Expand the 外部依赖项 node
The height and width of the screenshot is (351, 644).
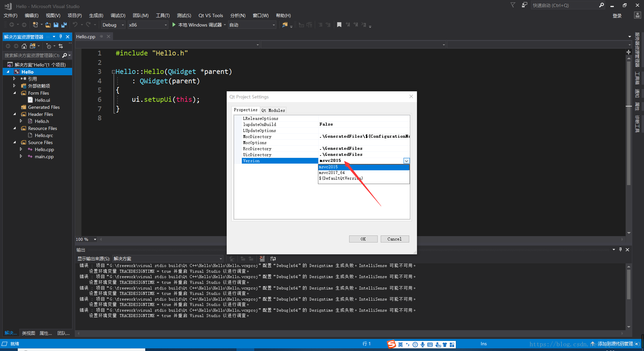pos(14,86)
